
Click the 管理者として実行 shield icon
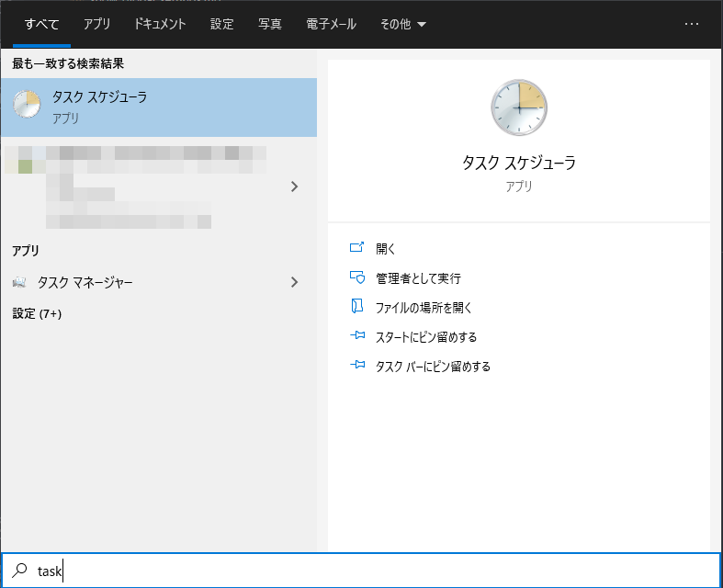[357, 277]
